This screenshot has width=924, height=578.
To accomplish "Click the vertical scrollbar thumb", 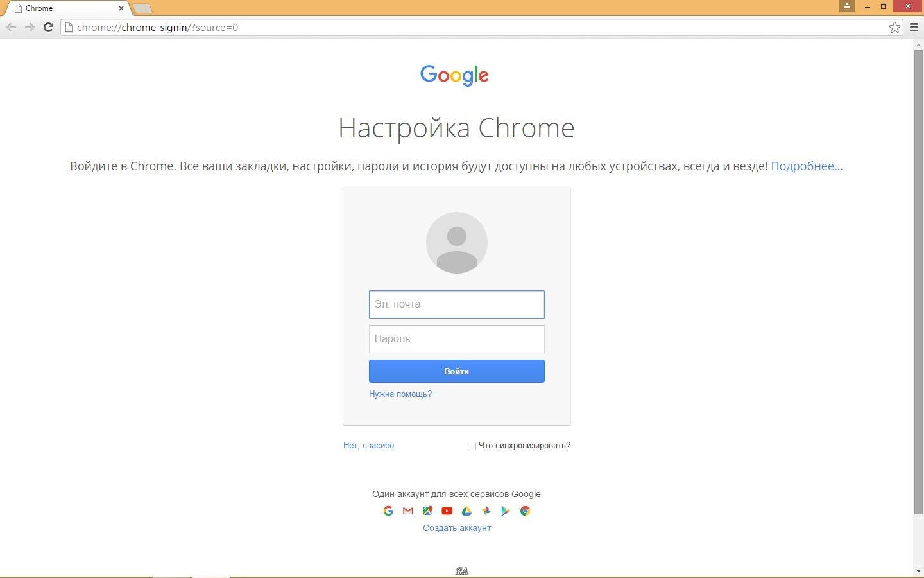I will (x=918, y=281).
